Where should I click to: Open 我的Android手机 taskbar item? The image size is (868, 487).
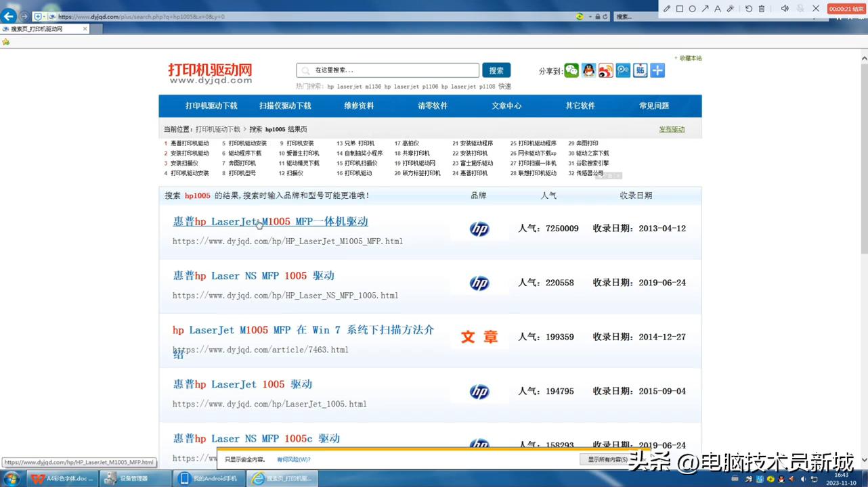[208, 478]
